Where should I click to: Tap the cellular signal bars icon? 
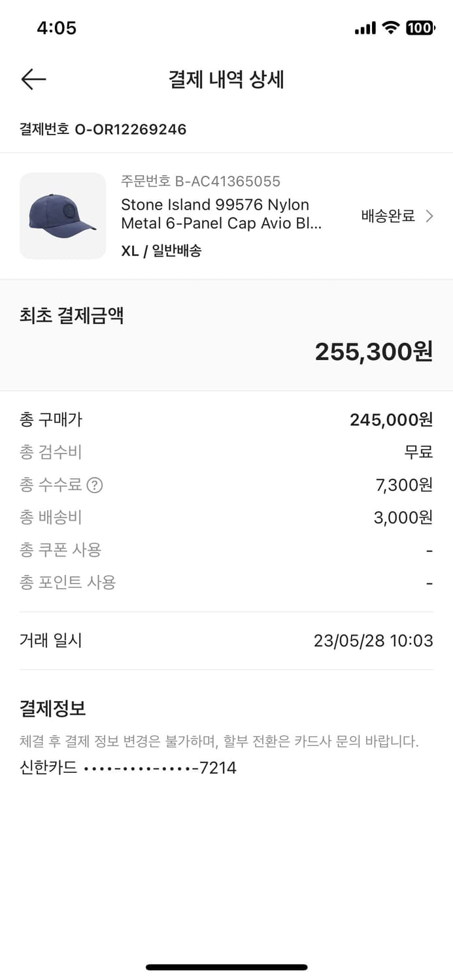365,28
